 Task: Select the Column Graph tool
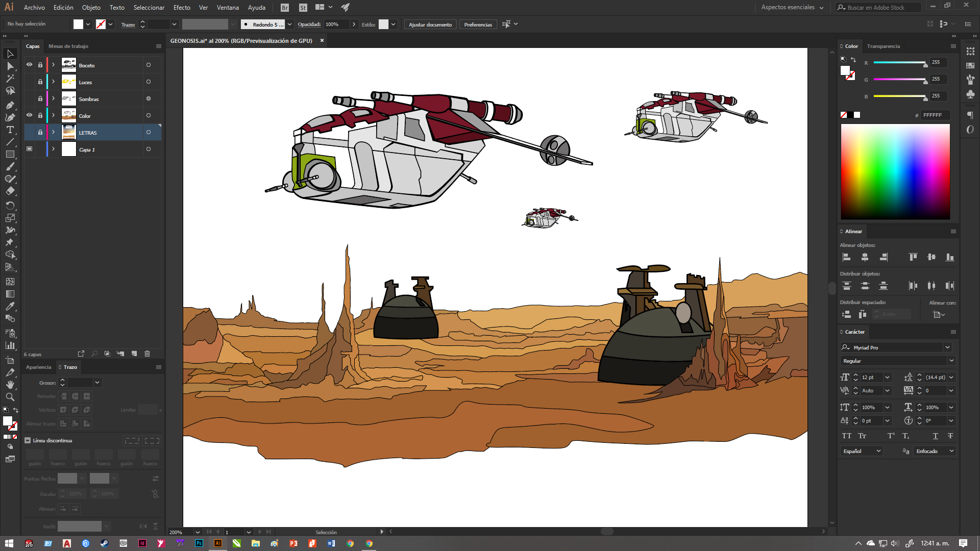(10, 345)
